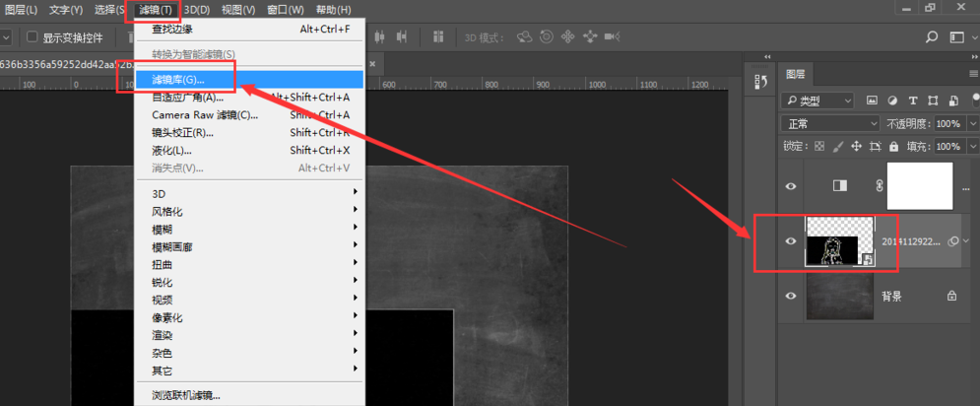Open the Layers panel options menu
Screen dimensions: 980x406
click(972, 75)
